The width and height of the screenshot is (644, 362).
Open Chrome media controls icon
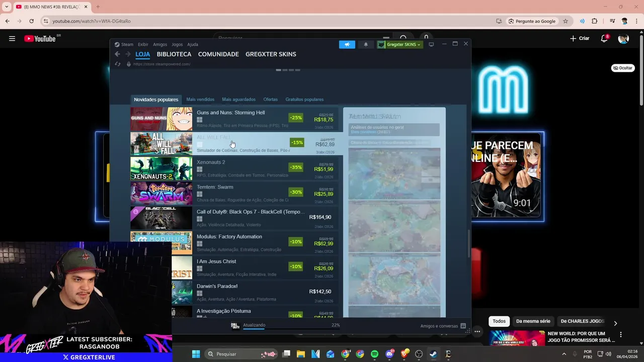[612, 21]
